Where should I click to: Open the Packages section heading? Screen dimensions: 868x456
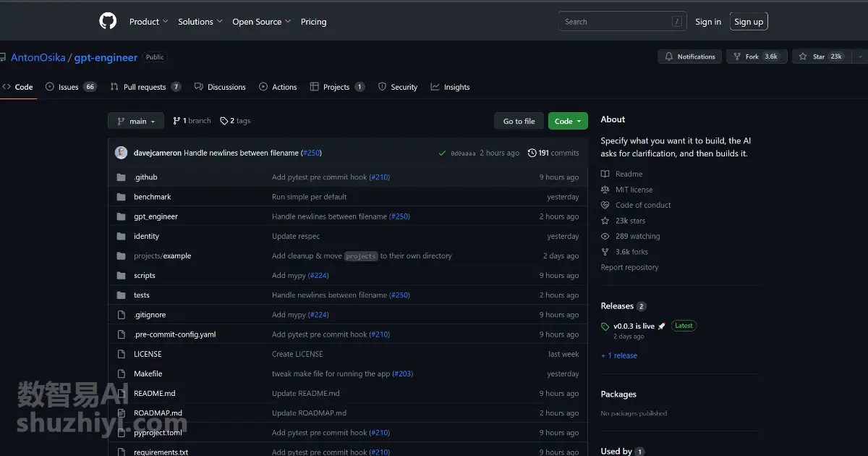tap(618, 394)
